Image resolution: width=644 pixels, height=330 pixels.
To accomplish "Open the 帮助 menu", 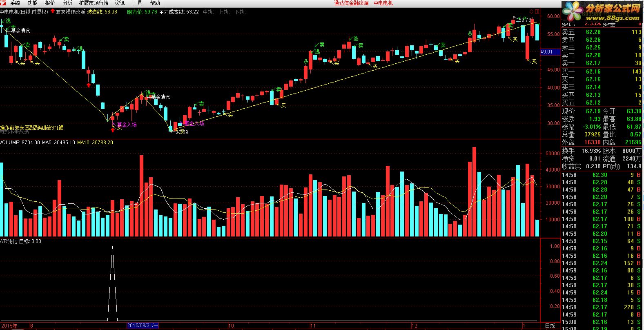I will [x=155, y=3].
